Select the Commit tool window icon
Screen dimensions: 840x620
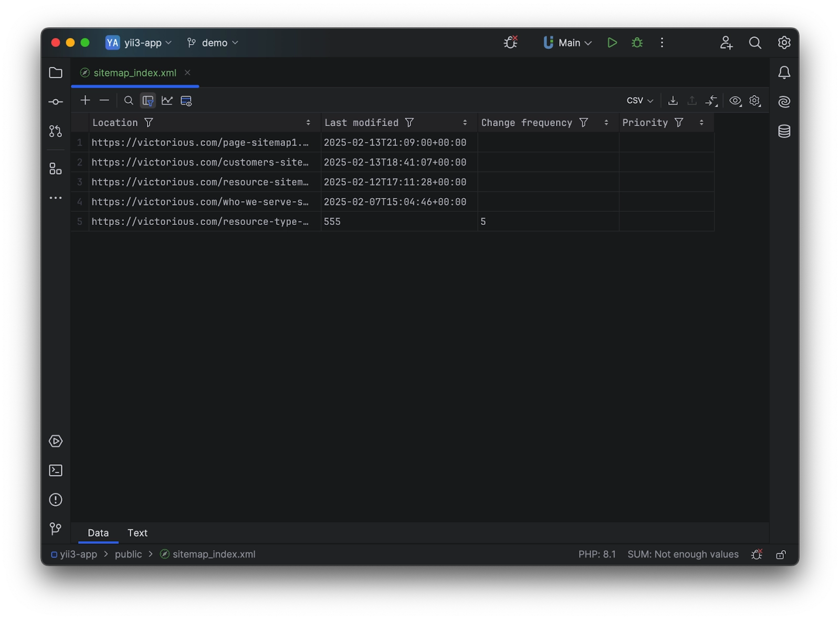[55, 101]
